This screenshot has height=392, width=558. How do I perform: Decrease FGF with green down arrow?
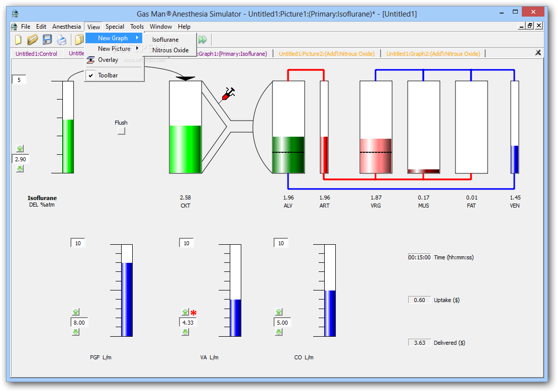click(75, 332)
